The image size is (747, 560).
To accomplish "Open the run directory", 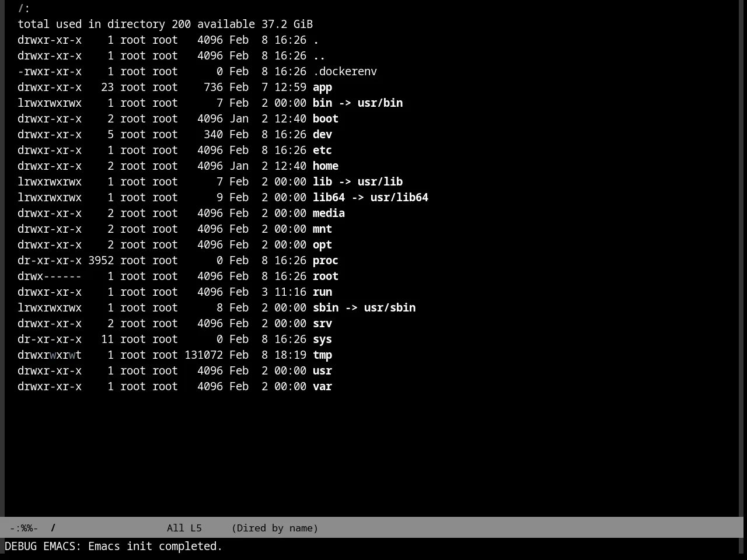I will (322, 292).
